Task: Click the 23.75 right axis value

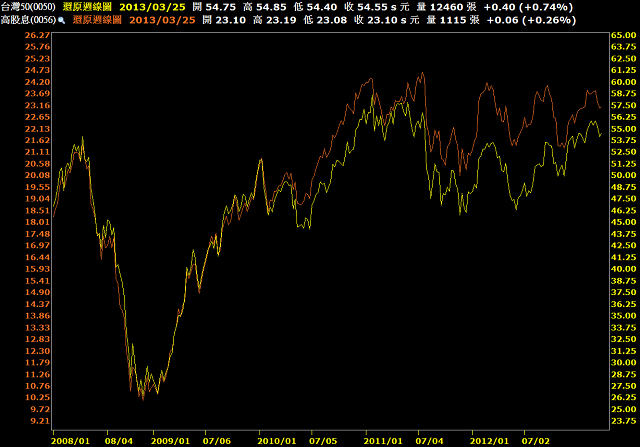Action: tap(624, 421)
